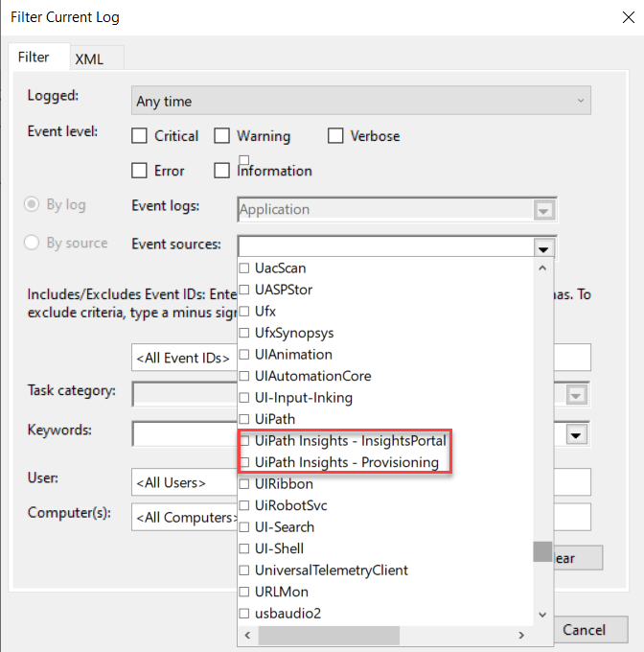The image size is (644, 652).
Task: Switch to the XML tab
Action: [x=89, y=59]
